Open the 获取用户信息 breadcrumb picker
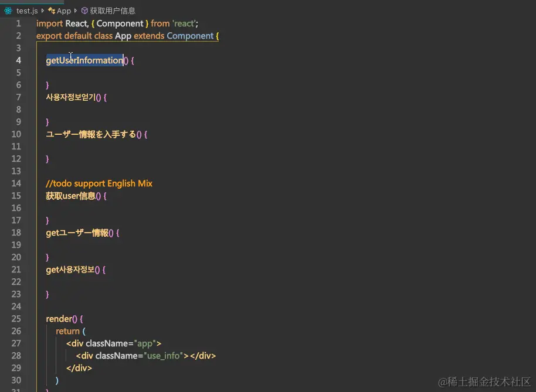The width and height of the screenshot is (536, 392). 113,10
